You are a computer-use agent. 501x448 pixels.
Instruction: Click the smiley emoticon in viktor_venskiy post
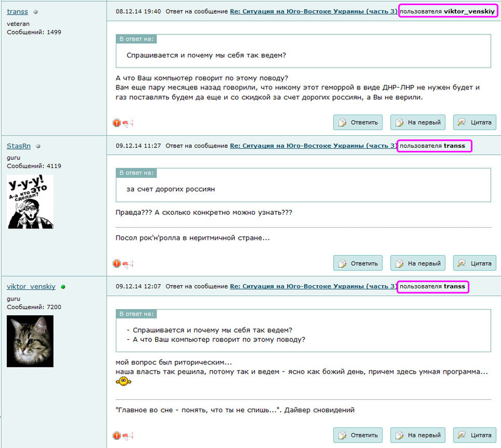(x=123, y=381)
